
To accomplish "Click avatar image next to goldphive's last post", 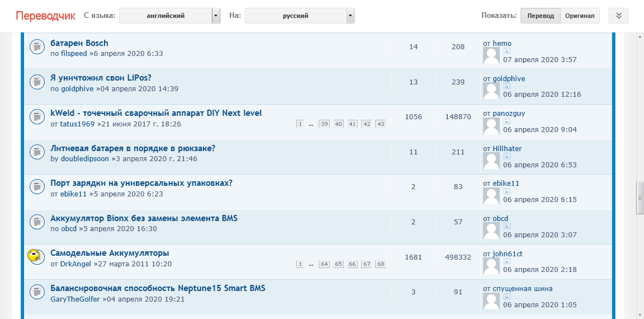I will pos(491,91).
